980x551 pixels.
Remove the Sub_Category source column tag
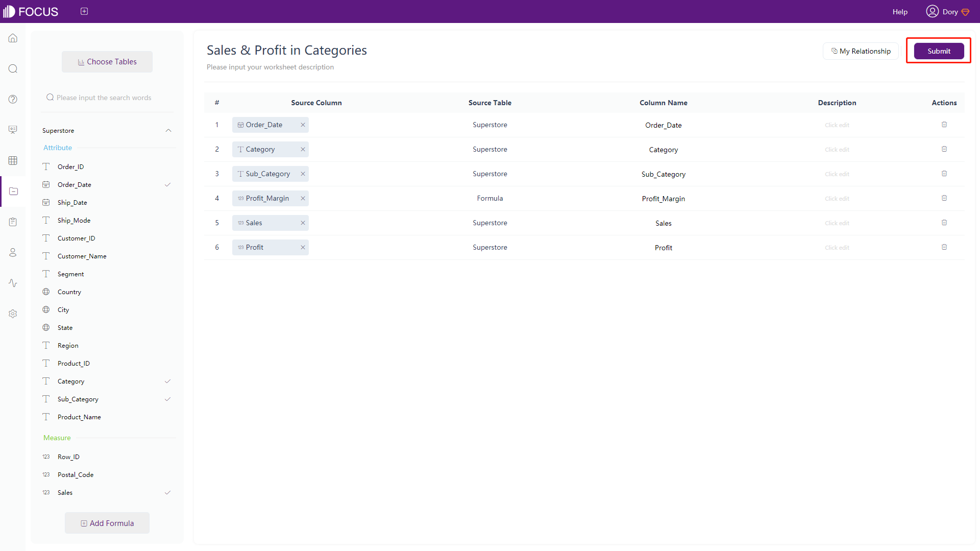point(303,174)
